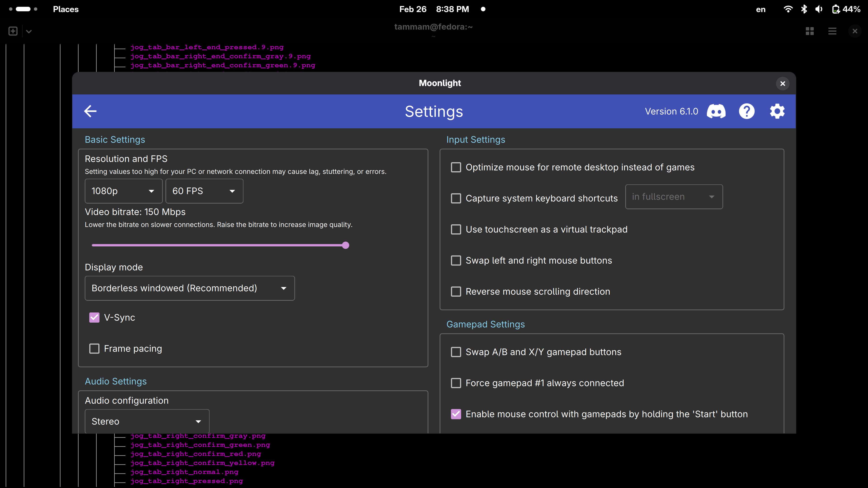Image resolution: width=868 pixels, height=488 pixels.
Task: Enable Reverse mouse scrolling direction
Action: point(456,291)
